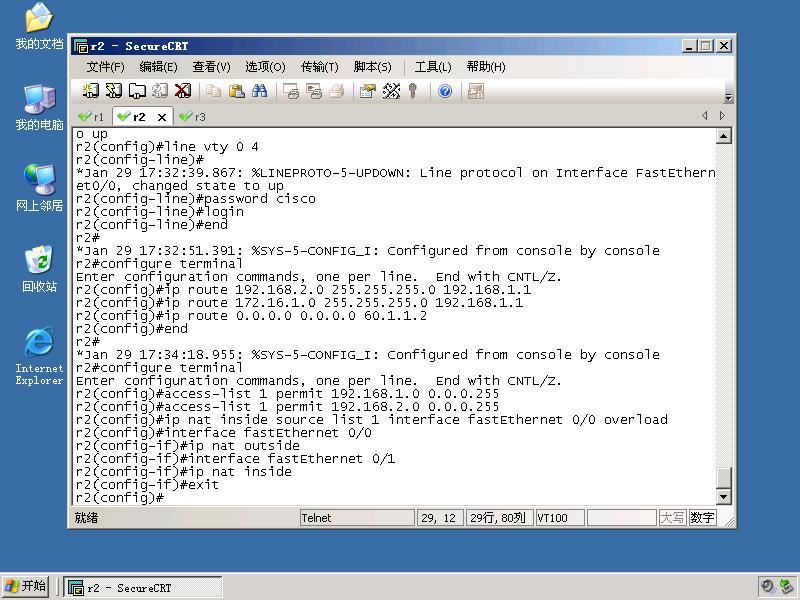Minimize the SecureCRT window

point(689,46)
